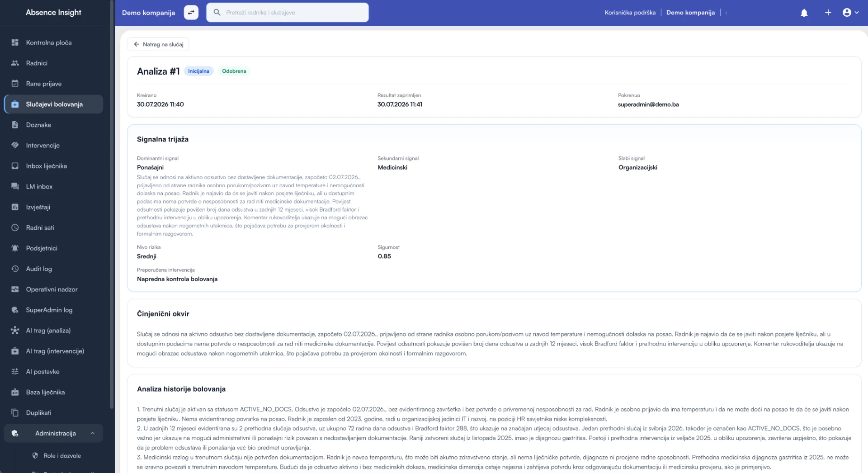Click the Radnici people icon
The width and height of the screenshot is (868, 473).
point(15,63)
